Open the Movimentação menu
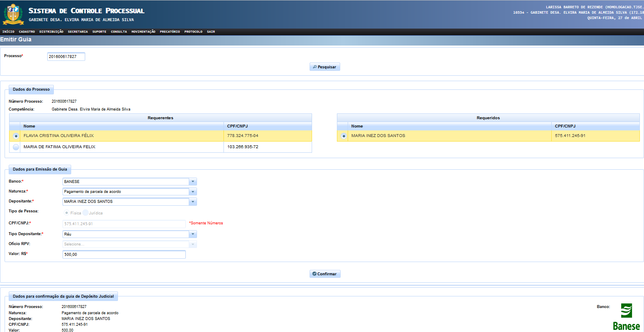The height and width of the screenshot is (332, 644). [x=143, y=32]
